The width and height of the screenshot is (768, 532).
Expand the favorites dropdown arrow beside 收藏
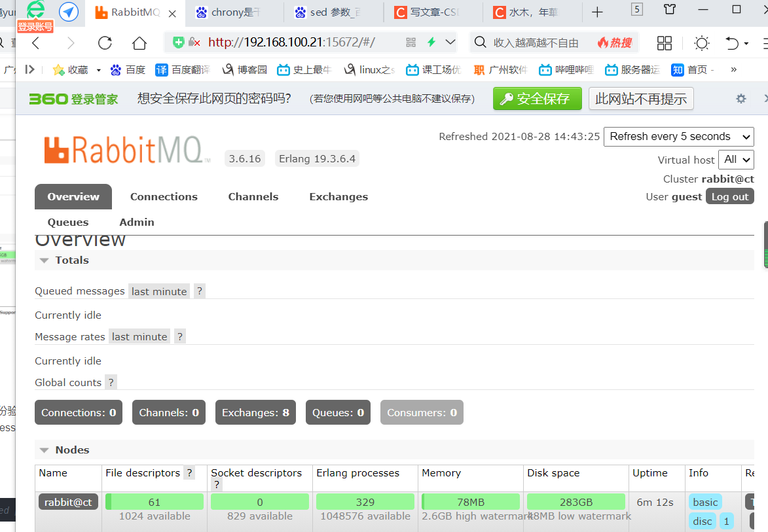click(x=98, y=71)
